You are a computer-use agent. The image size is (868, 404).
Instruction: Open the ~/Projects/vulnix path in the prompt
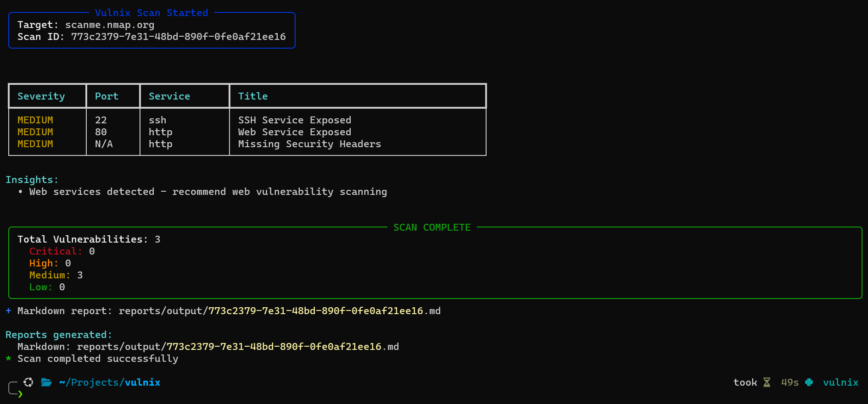110,382
